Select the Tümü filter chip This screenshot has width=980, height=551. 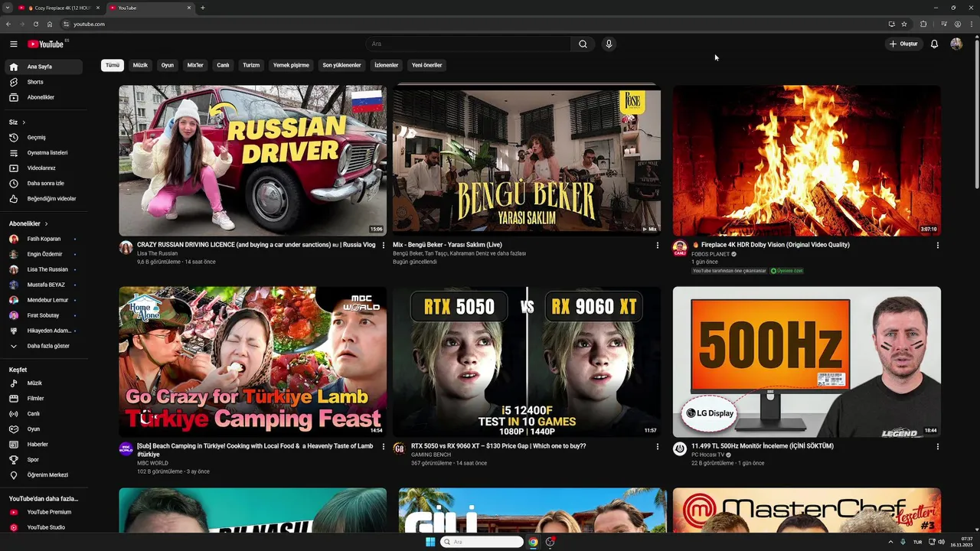(x=113, y=65)
